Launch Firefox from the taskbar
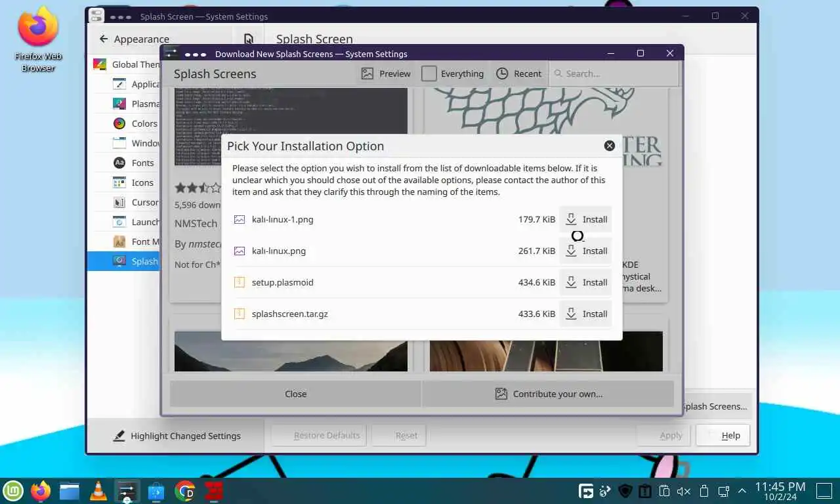This screenshot has height=504, width=840. [x=41, y=491]
